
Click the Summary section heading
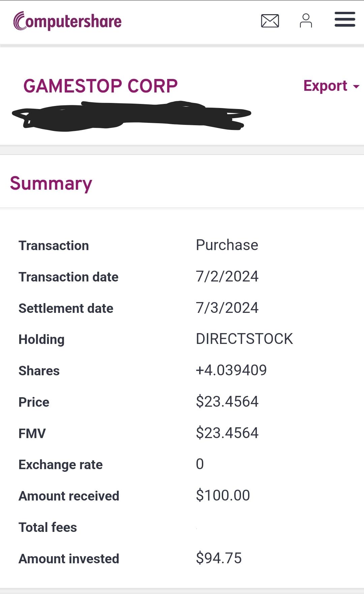coord(51,183)
